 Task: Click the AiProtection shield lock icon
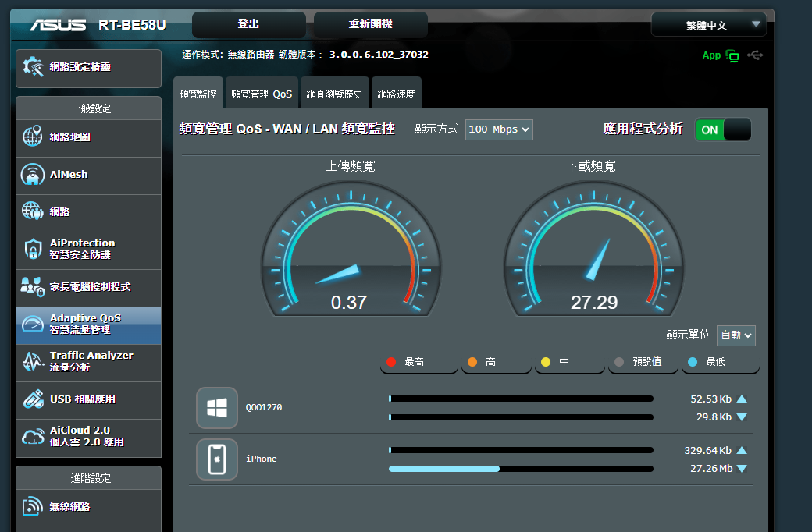[x=33, y=249]
